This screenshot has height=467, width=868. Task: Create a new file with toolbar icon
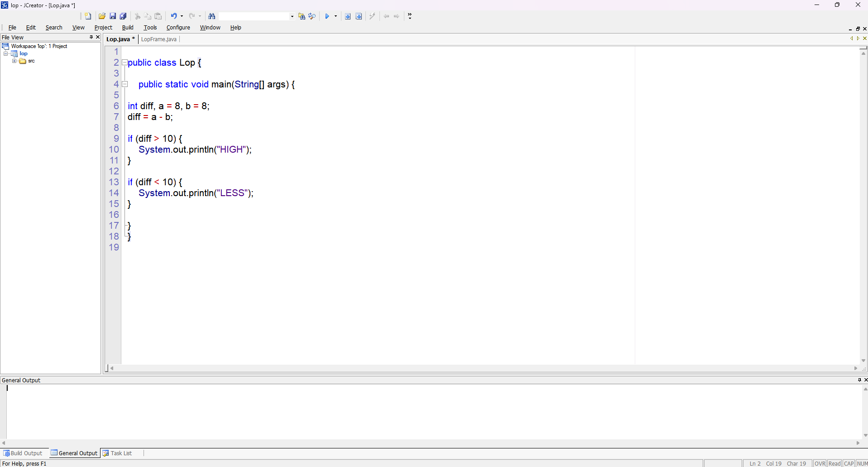[88, 16]
